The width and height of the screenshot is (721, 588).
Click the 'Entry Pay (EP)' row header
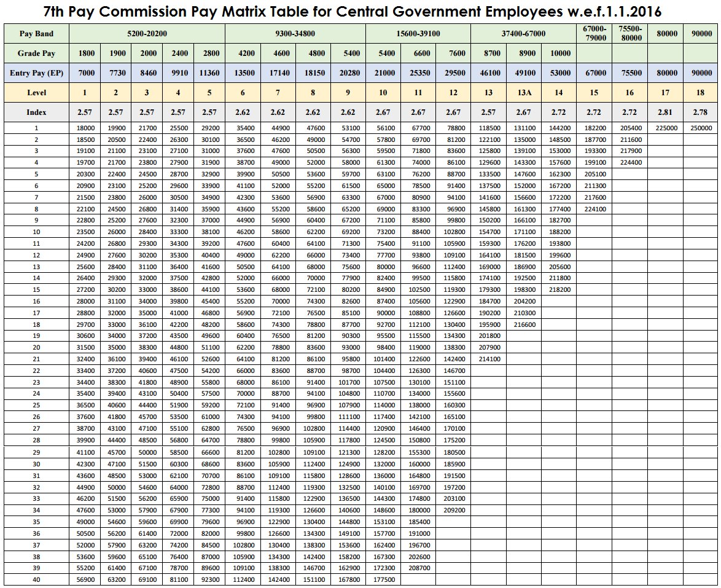pyautogui.click(x=36, y=73)
